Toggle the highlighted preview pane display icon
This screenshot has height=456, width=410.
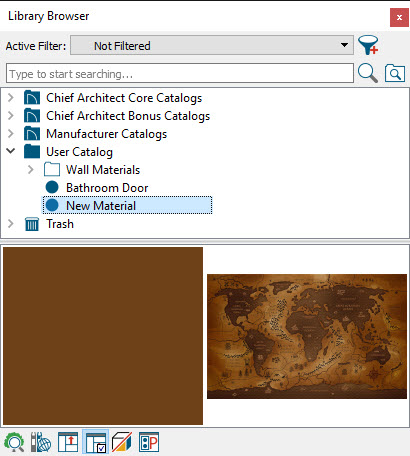(95, 442)
